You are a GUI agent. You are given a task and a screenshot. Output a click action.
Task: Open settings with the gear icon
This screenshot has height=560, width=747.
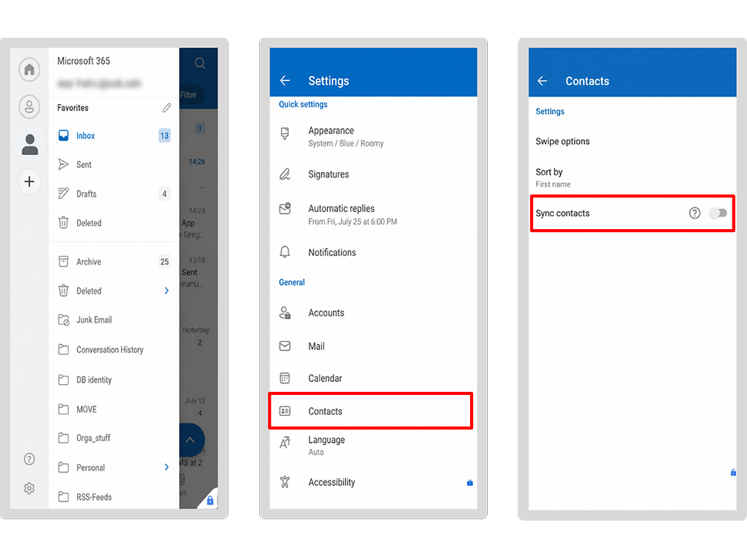pos(29,488)
